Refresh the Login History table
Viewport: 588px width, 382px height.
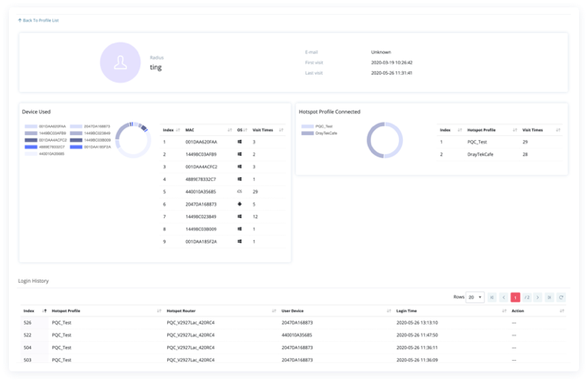tap(561, 297)
